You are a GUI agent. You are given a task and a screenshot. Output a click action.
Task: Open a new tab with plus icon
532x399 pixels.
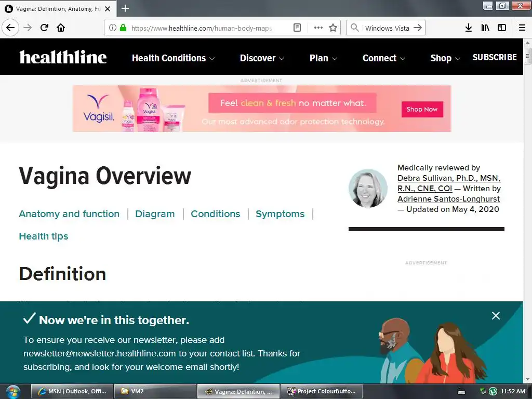pyautogui.click(x=125, y=8)
